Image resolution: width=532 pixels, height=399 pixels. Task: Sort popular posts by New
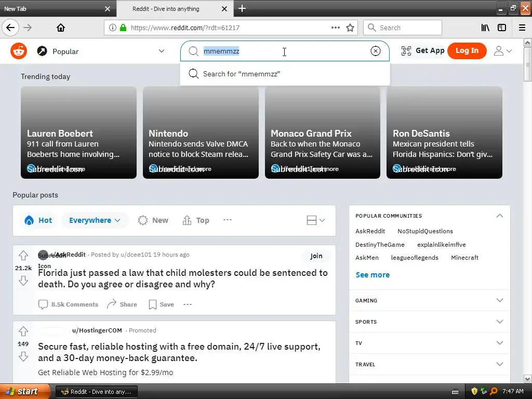(x=153, y=220)
